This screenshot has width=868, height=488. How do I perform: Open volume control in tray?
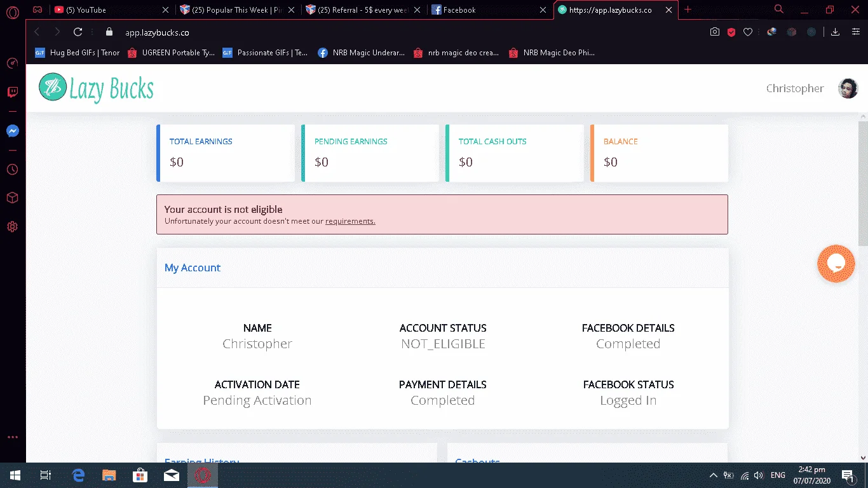(x=759, y=475)
